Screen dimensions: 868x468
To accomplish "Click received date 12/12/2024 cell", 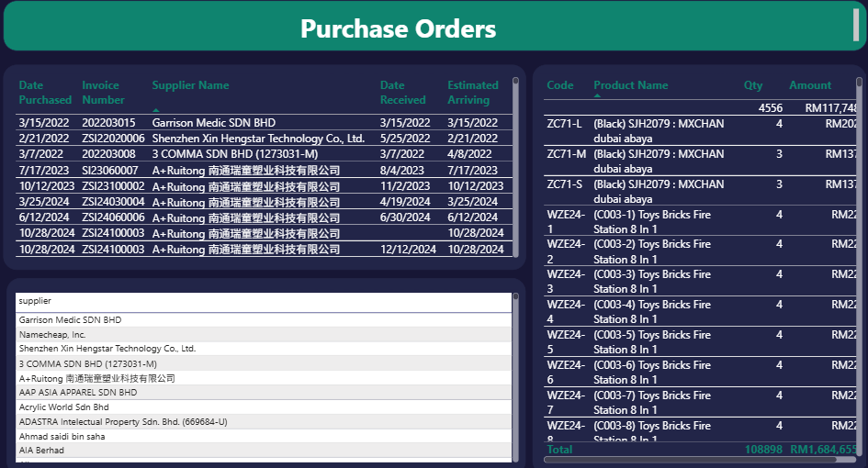I will coord(408,249).
